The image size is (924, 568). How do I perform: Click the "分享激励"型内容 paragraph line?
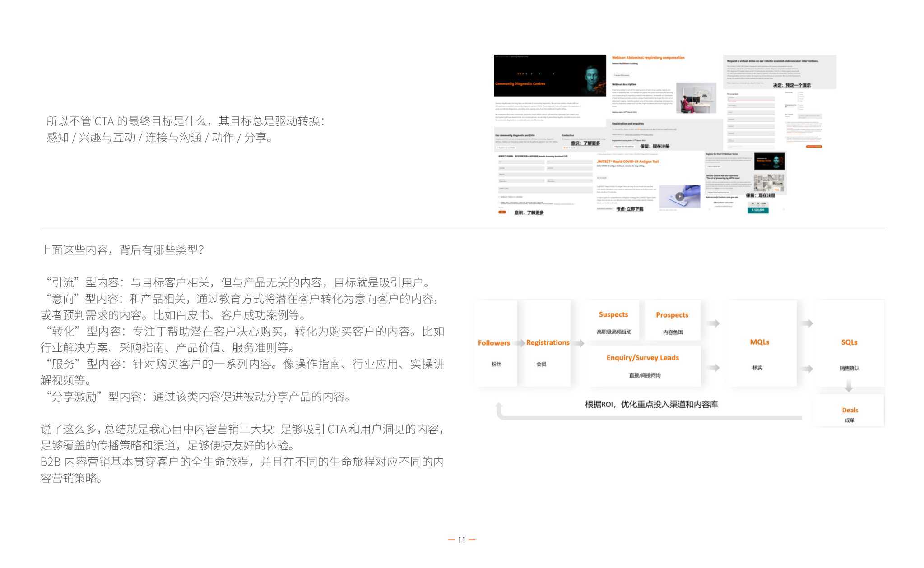198,397
